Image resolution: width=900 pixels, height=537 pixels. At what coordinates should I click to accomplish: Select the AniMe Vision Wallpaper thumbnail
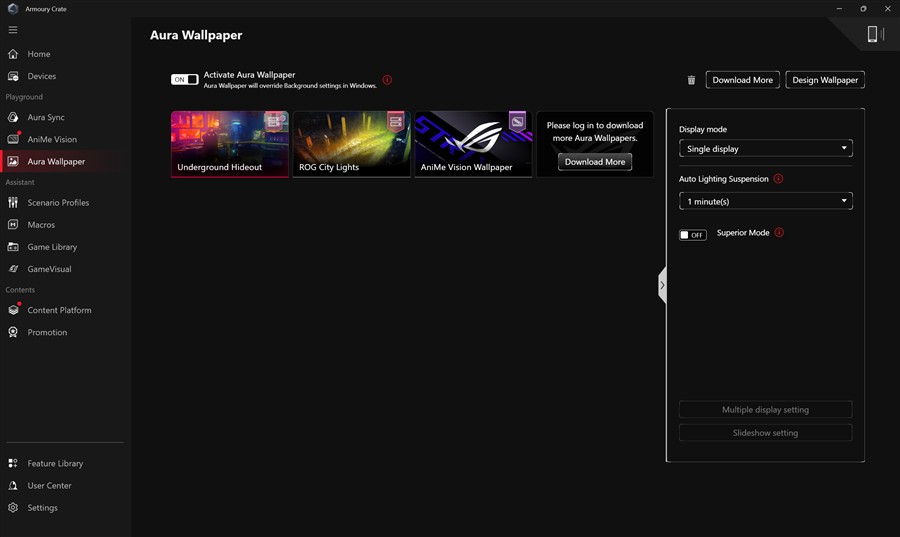(473, 143)
